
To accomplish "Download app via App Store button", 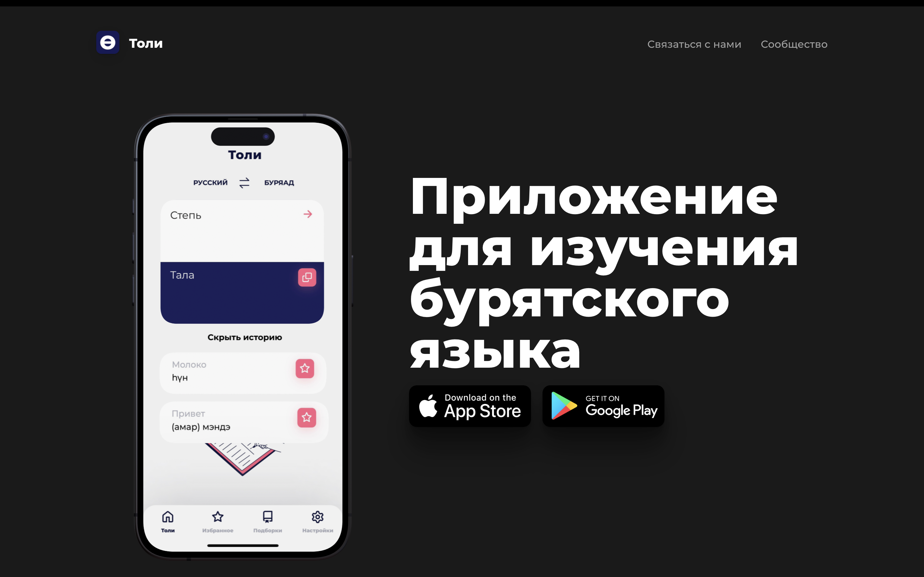I will click(468, 406).
